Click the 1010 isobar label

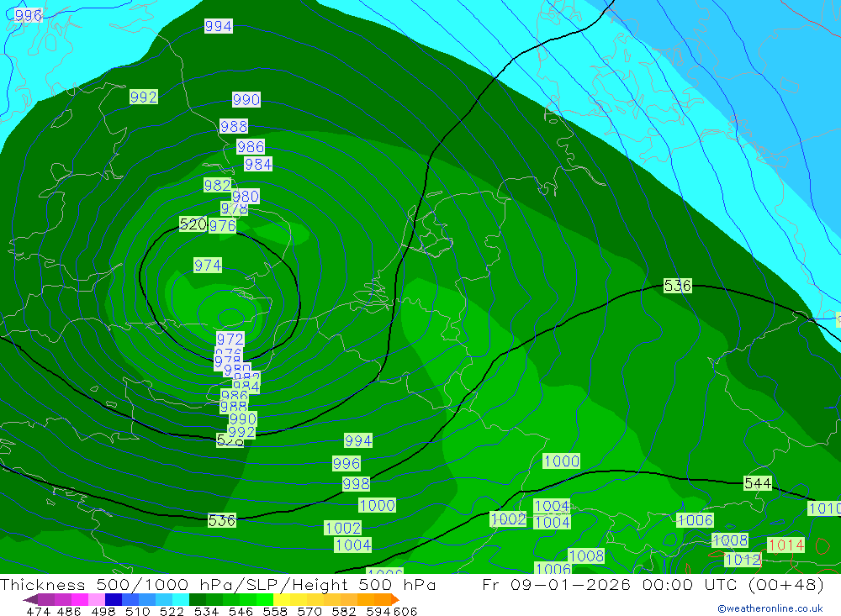coord(825,508)
